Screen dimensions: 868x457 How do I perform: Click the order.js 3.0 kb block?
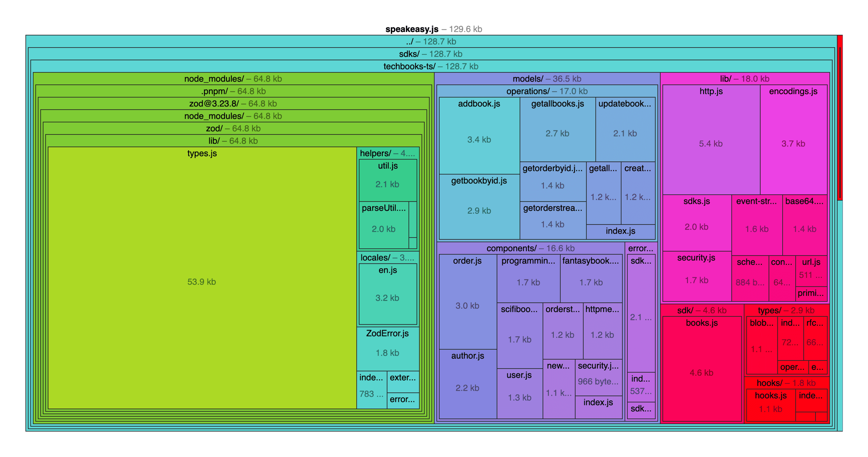(x=468, y=302)
